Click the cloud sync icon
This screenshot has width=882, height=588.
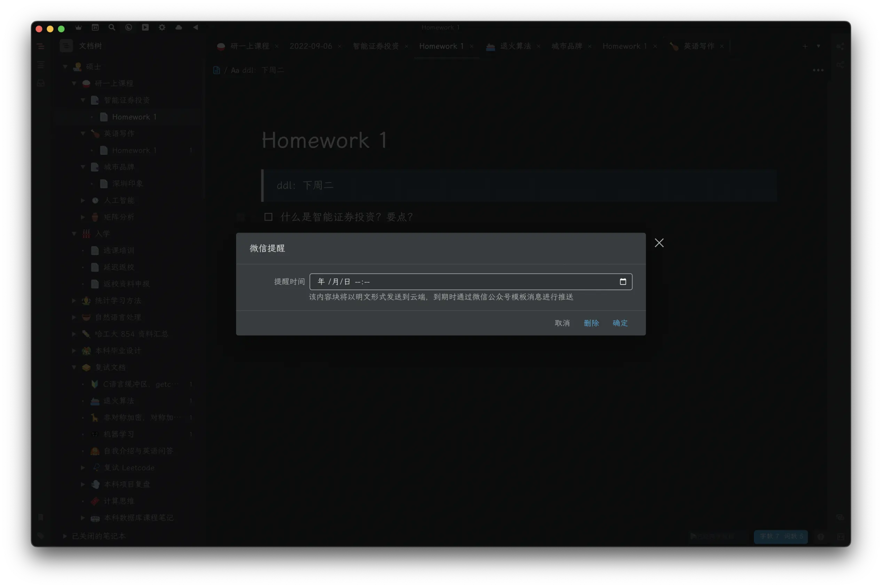(179, 27)
